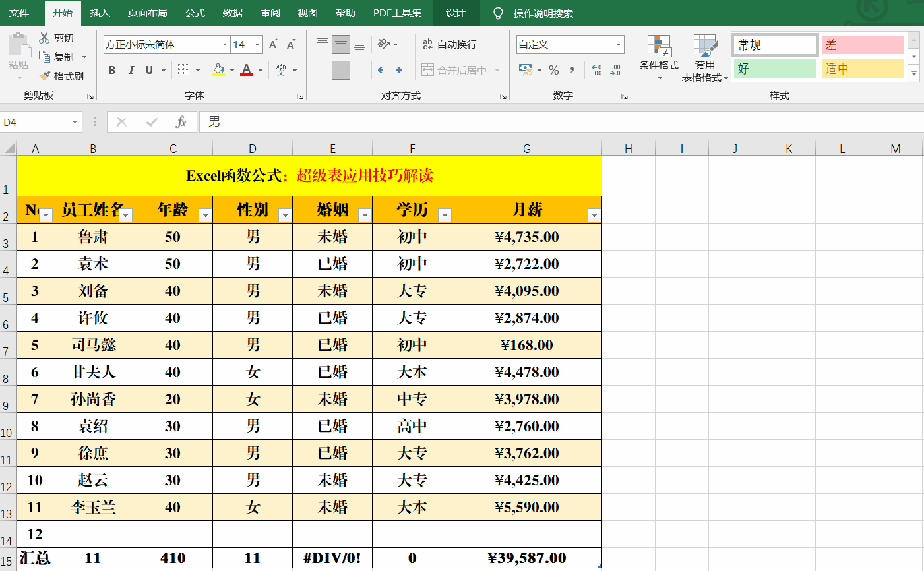Expand the number format dropdown (自定义)
924x571 pixels.
(x=618, y=45)
